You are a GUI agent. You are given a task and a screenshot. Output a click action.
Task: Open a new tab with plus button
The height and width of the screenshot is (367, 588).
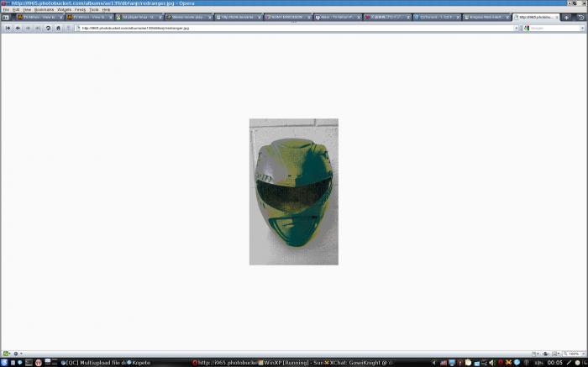click(566, 18)
